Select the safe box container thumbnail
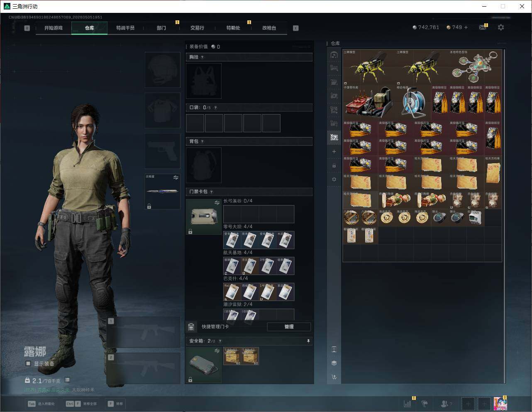This screenshot has height=412, width=532. point(204,365)
